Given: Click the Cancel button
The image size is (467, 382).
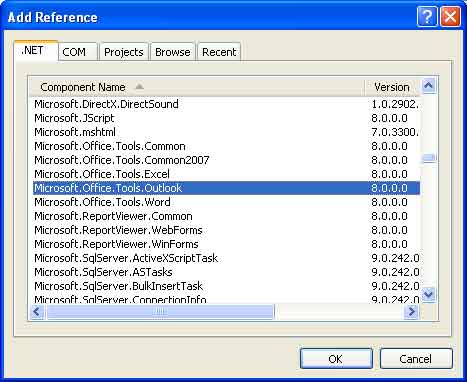Looking at the screenshot, I should point(416,359).
